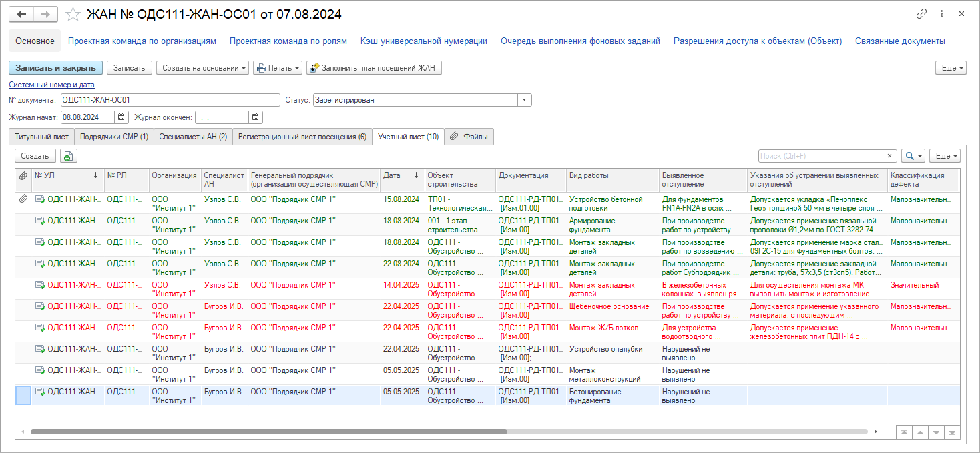The image size is (980, 453).
Task: Click the back navigation arrow
Action: coord(22,14)
